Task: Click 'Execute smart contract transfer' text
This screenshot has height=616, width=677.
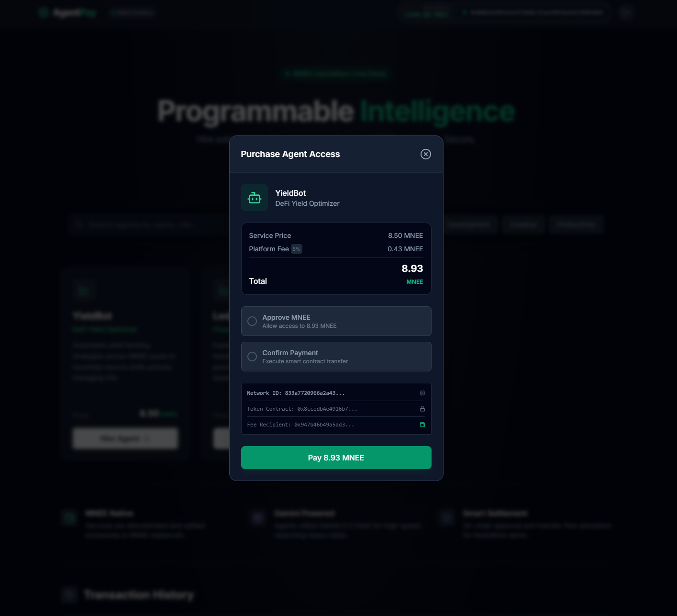Action: point(305,361)
